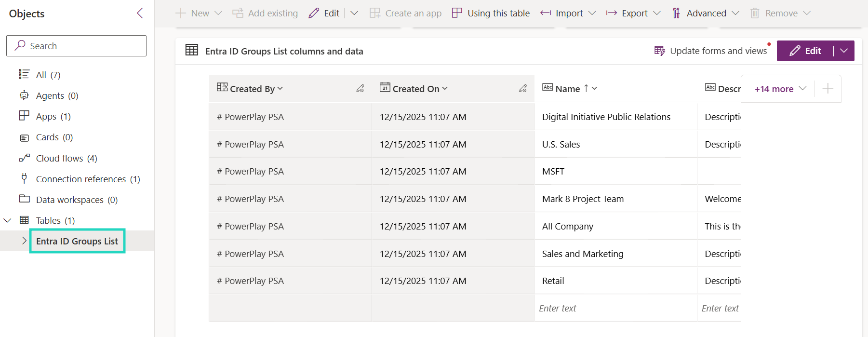The width and height of the screenshot is (868, 337).
Task: Click the purple Edit button
Action: (805, 51)
